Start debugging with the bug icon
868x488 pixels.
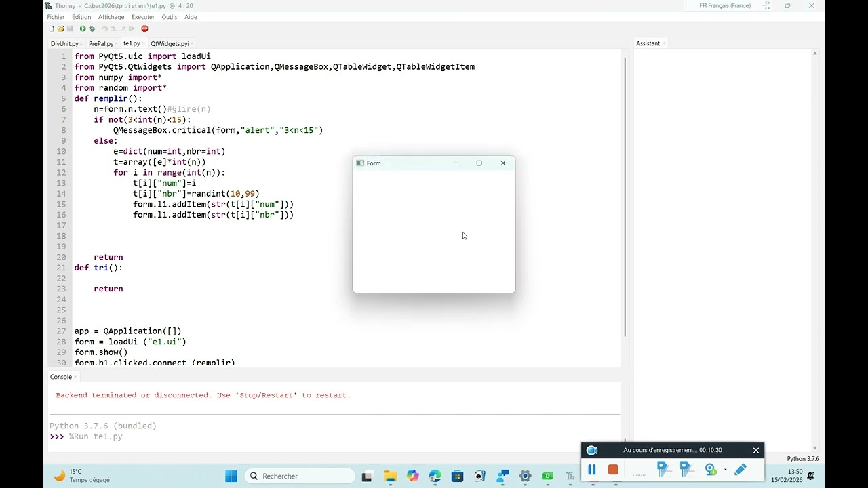coord(92,28)
